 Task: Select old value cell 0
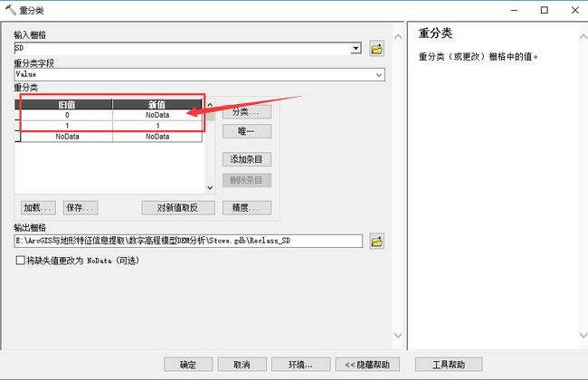coord(67,115)
